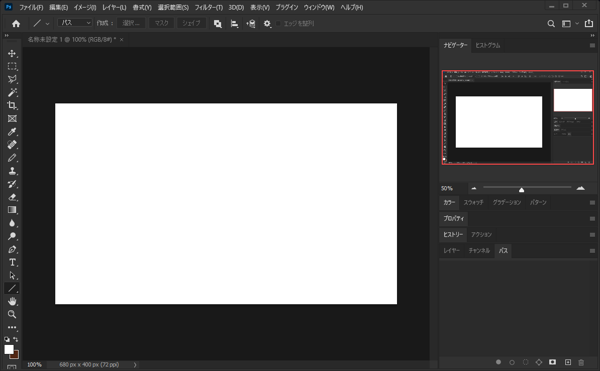Select the History Brush tool
Viewport: 600px width, 371px height.
tap(12, 184)
